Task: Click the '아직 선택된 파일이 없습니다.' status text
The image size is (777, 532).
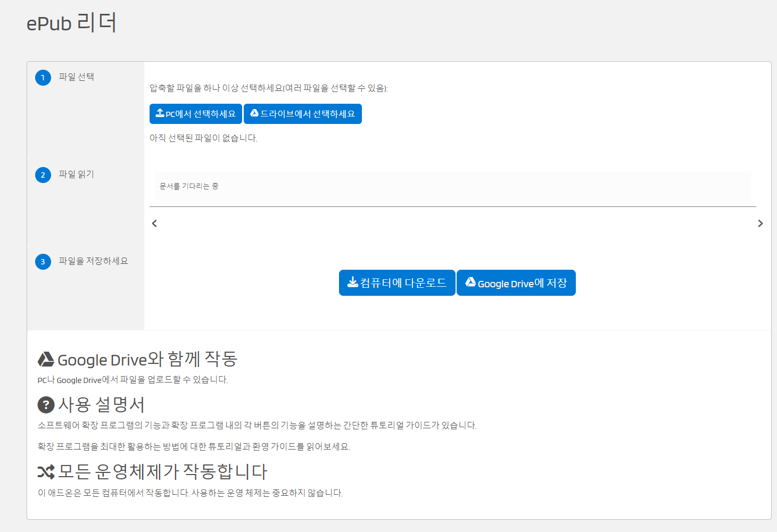Action: point(203,138)
